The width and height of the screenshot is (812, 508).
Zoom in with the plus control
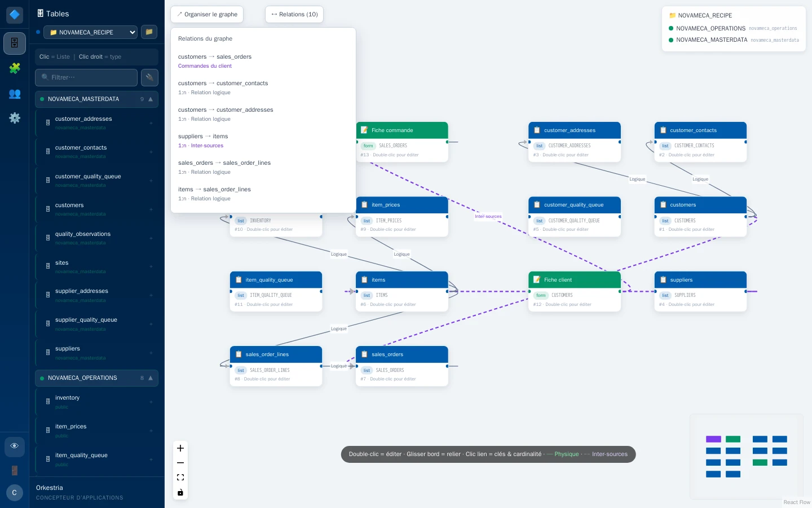(180, 448)
